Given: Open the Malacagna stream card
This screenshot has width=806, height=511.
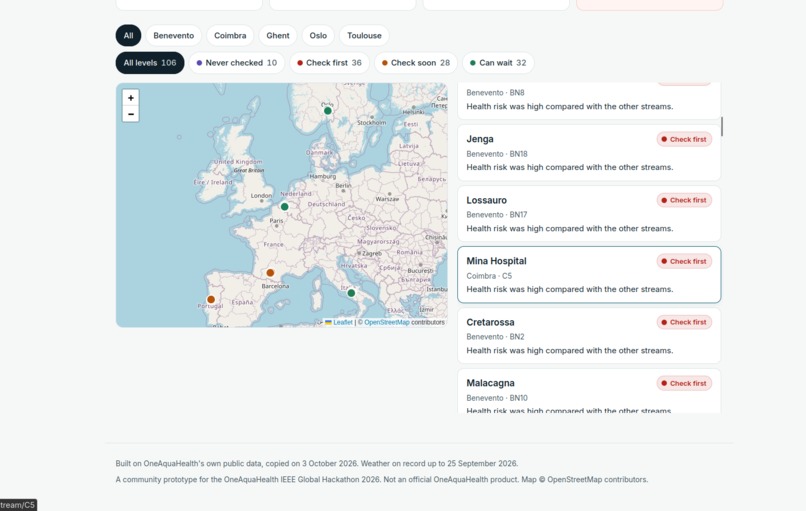Looking at the screenshot, I should point(589,391).
